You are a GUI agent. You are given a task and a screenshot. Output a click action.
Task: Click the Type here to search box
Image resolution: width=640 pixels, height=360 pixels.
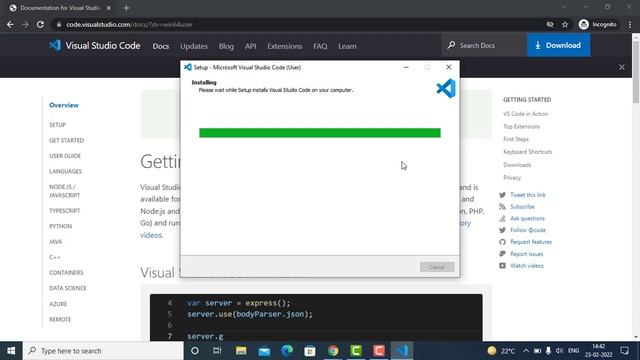[x=103, y=351]
